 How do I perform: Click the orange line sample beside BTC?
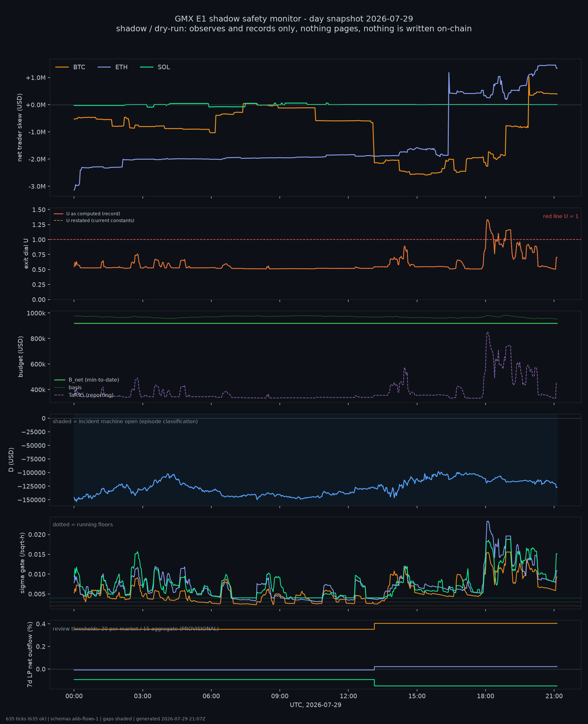(x=62, y=67)
